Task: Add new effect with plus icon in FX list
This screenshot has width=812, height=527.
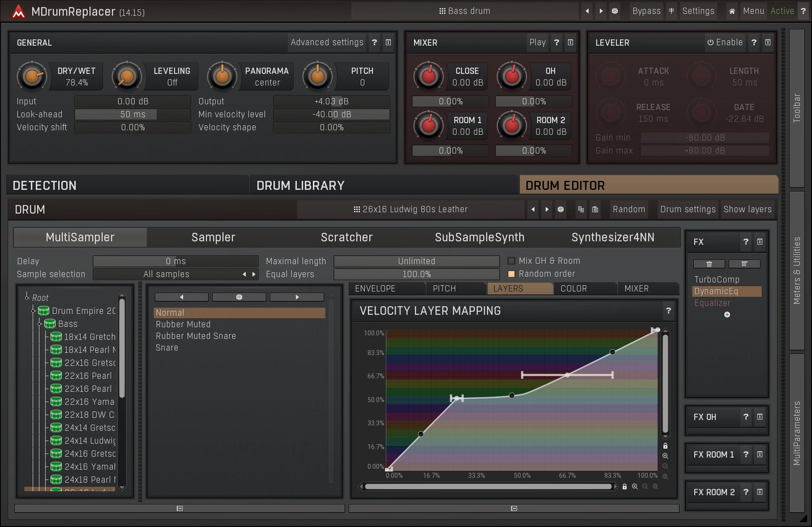Action: click(x=727, y=315)
